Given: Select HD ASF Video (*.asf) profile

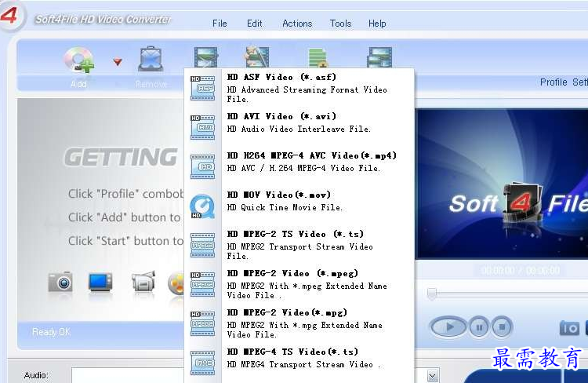Looking at the screenshot, I should (300, 88).
